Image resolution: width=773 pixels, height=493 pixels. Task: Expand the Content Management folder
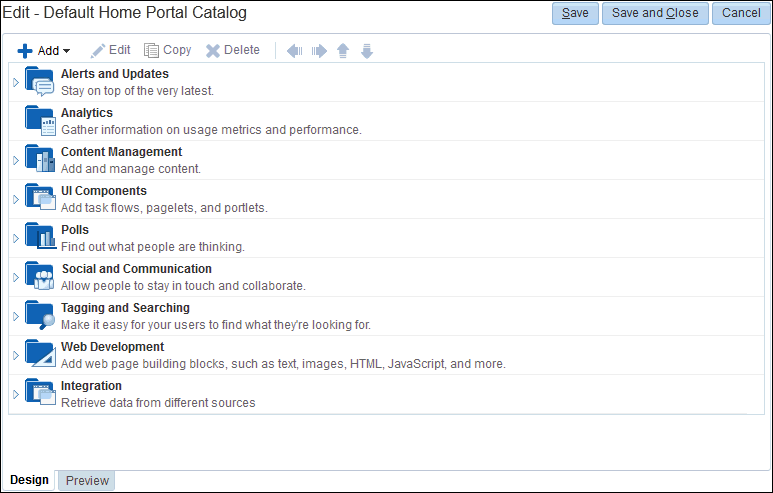[x=16, y=160]
